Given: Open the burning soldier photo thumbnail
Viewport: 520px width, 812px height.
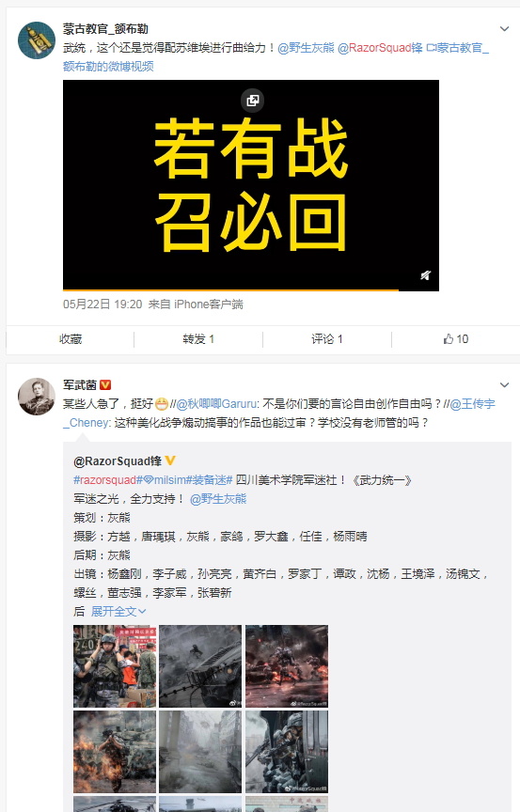Looking at the screenshot, I should click(115, 752).
